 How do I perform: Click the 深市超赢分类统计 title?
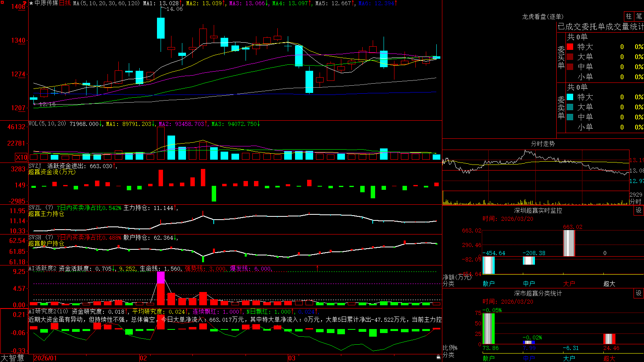tap(538, 293)
